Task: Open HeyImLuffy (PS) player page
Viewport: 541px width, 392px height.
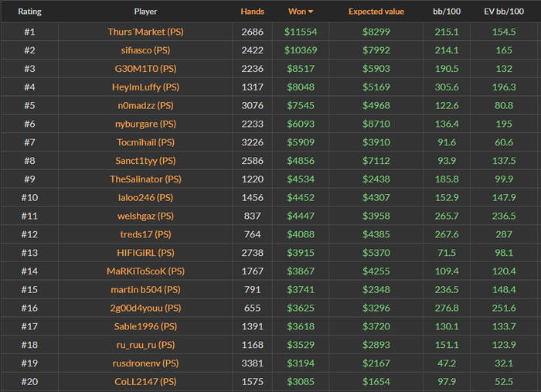Action: click(x=145, y=87)
